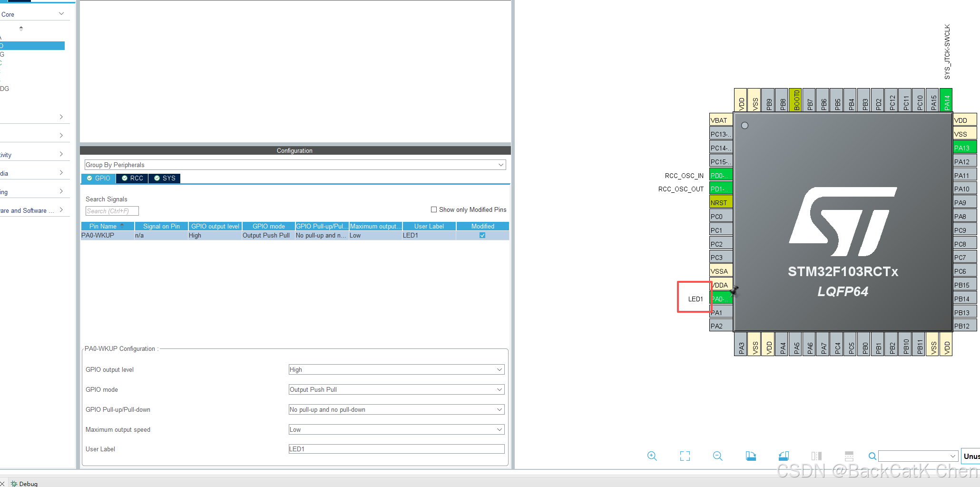The width and height of the screenshot is (980, 487).
Task: Open the Maximum output speed dropdown
Action: tap(396, 429)
